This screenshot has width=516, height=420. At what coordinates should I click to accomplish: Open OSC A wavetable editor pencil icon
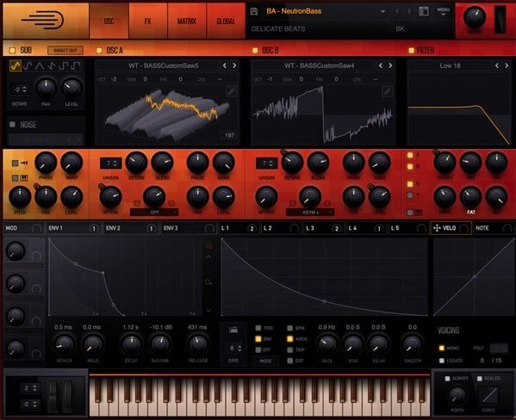coord(231,92)
